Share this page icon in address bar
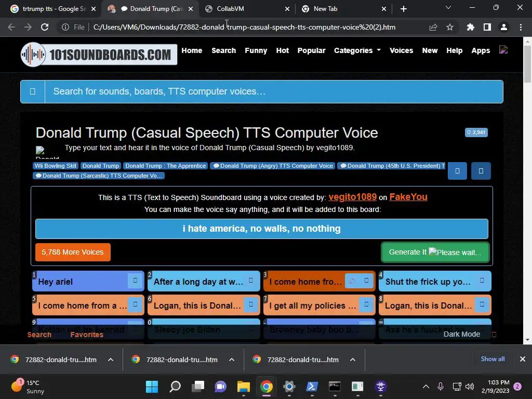 [433, 27]
